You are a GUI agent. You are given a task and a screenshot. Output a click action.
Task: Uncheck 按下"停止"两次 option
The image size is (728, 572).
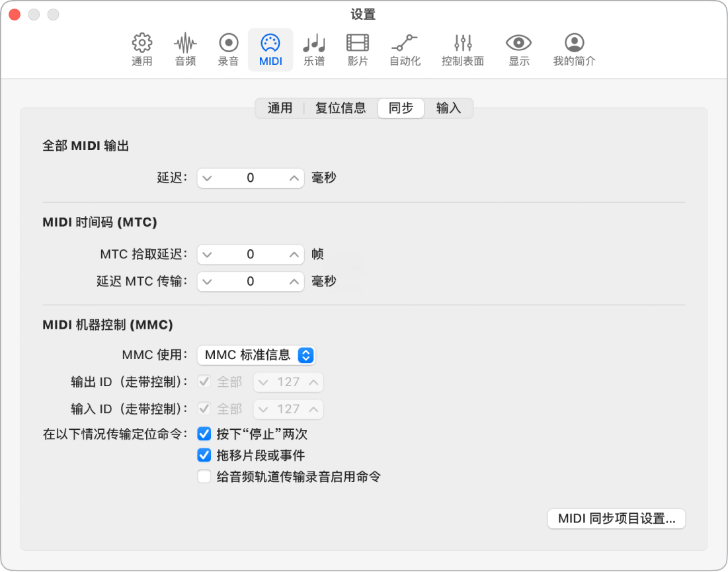point(204,434)
